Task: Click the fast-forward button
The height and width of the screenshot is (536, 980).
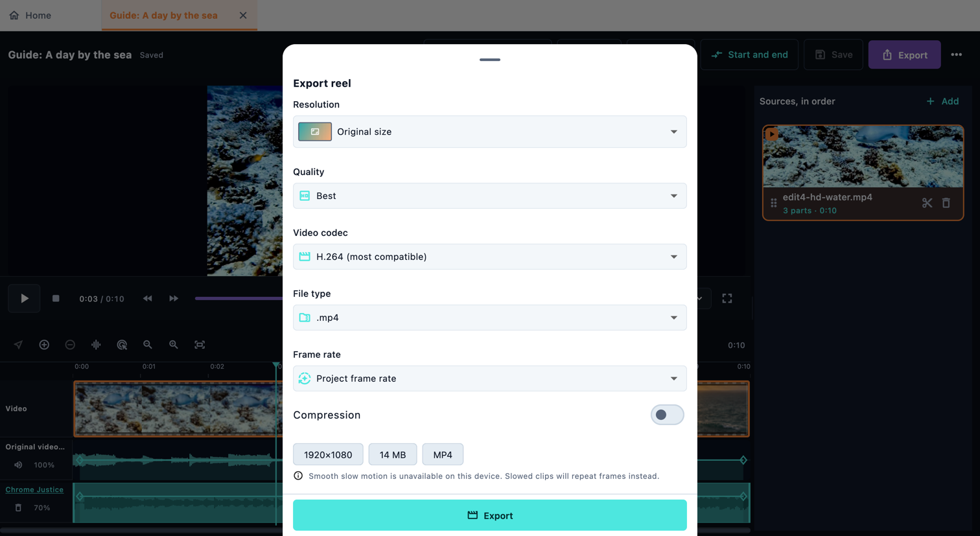Action: coord(174,299)
